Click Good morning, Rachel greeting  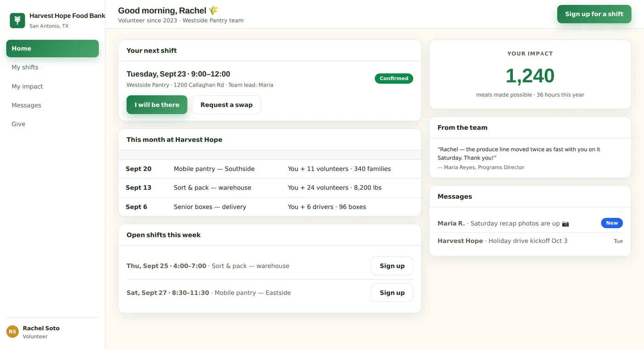tap(168, 11)
